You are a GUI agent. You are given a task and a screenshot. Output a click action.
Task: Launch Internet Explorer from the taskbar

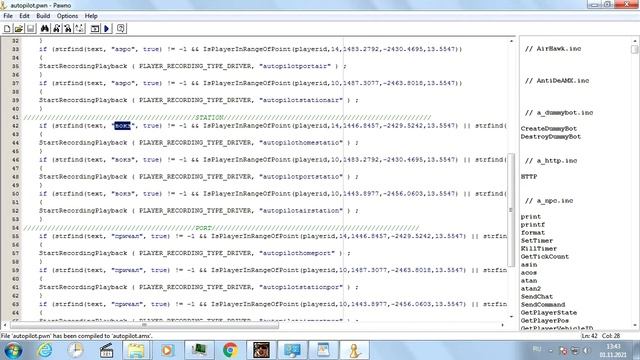pyautogui.click(x=44, y=351)
